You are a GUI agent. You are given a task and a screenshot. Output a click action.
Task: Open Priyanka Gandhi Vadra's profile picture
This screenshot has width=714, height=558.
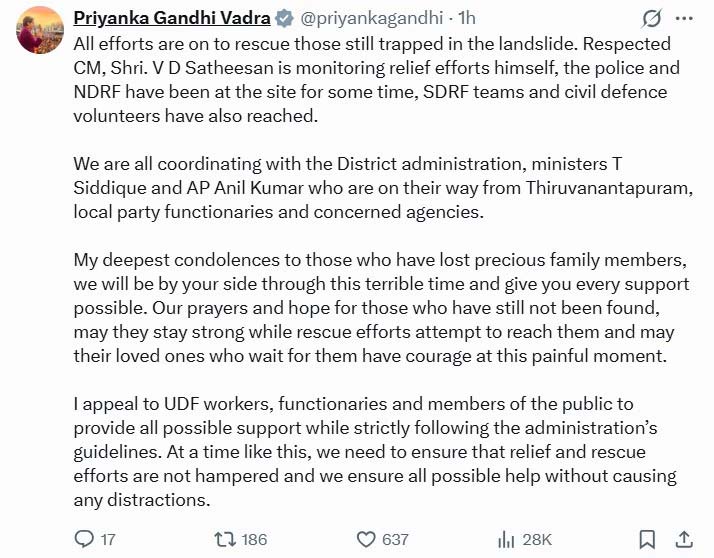point(40,30)
